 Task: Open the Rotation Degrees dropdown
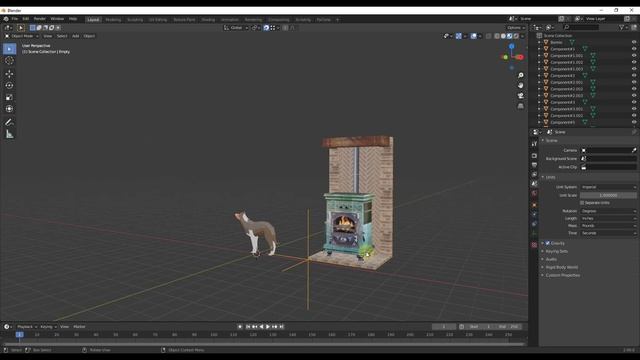(608, 211)
